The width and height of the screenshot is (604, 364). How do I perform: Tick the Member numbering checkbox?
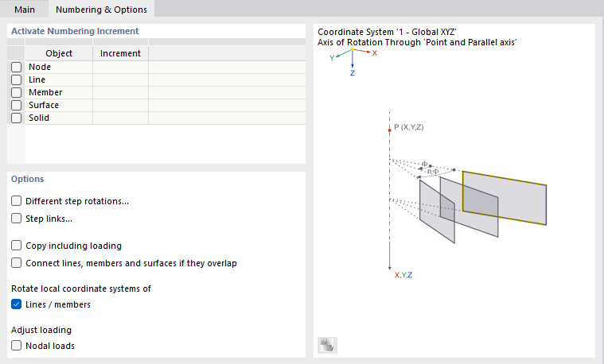(x=16, y=93)
